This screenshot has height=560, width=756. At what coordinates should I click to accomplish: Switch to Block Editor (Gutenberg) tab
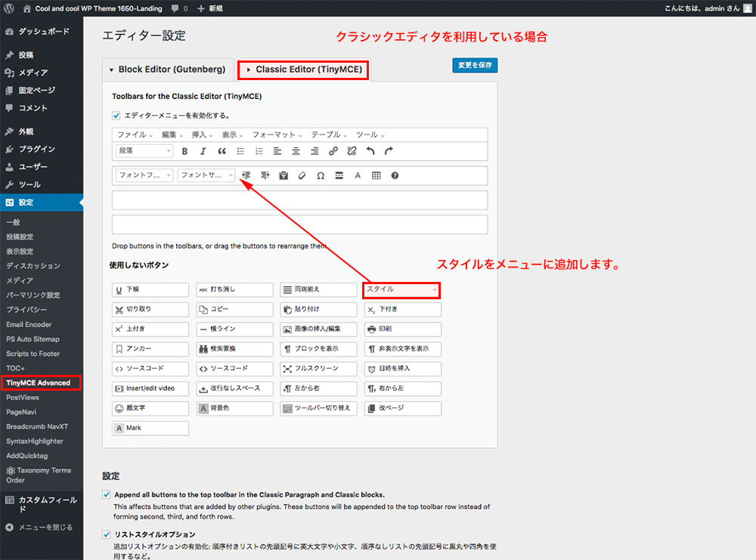pyautogui.click(x=168, y=70)
